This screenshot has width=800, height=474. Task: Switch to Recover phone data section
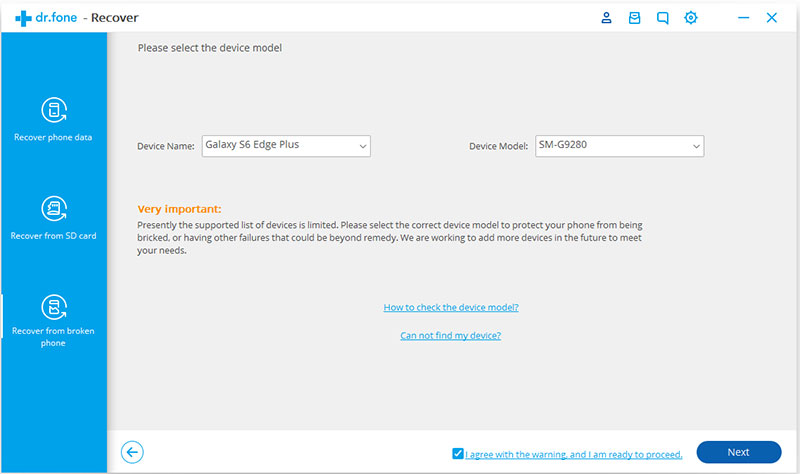[53, 137]
